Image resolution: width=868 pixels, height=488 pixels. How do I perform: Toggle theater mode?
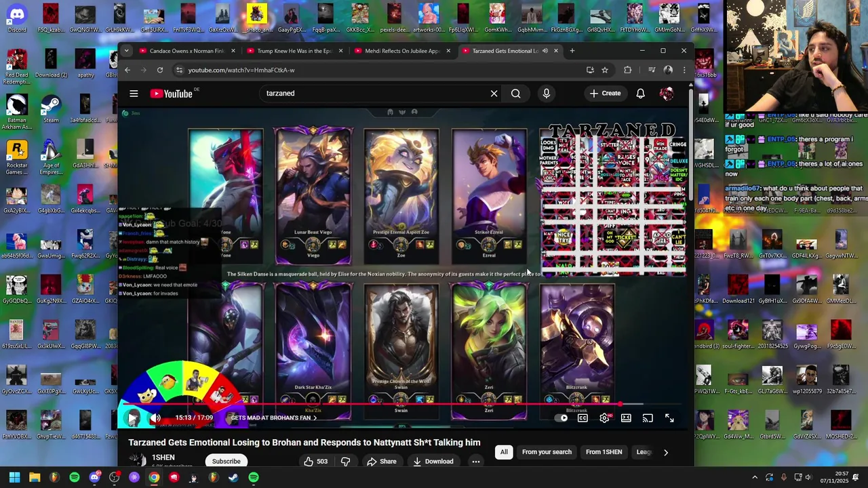[x=626, y=418]
